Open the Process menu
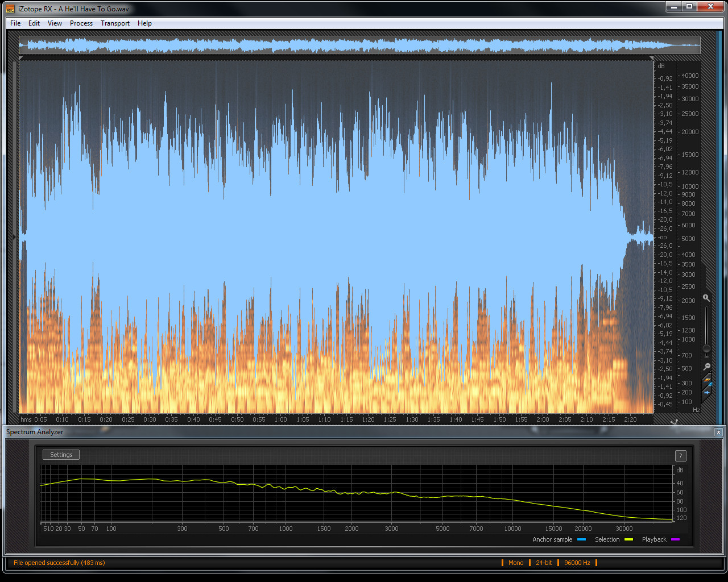Viewport: 728px width, 582px height. point(81,23)
